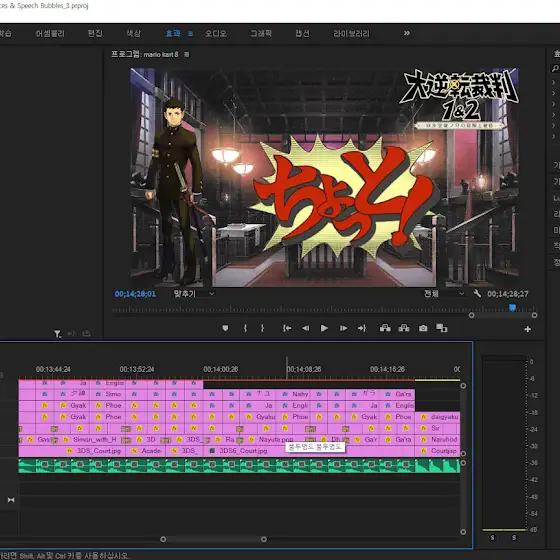This screenshot has height=560, width=560.
Task: Click bottom handle of audio tracks scrollbar
Action: tap(463, 532)
